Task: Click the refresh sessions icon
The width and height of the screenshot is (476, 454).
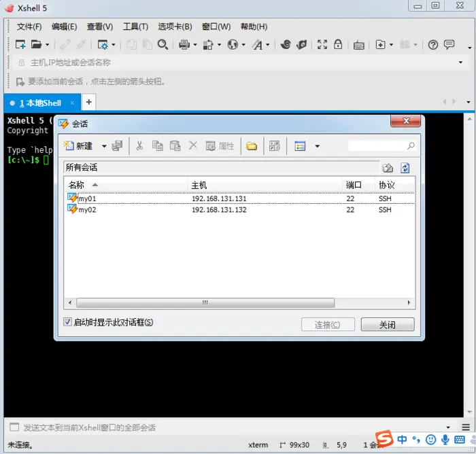Action: 405,168
